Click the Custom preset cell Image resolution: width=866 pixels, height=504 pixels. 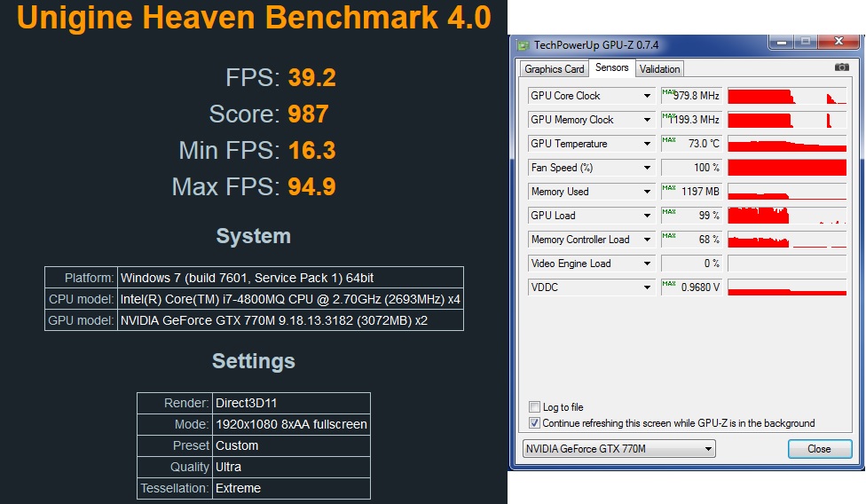coord(291,445)
